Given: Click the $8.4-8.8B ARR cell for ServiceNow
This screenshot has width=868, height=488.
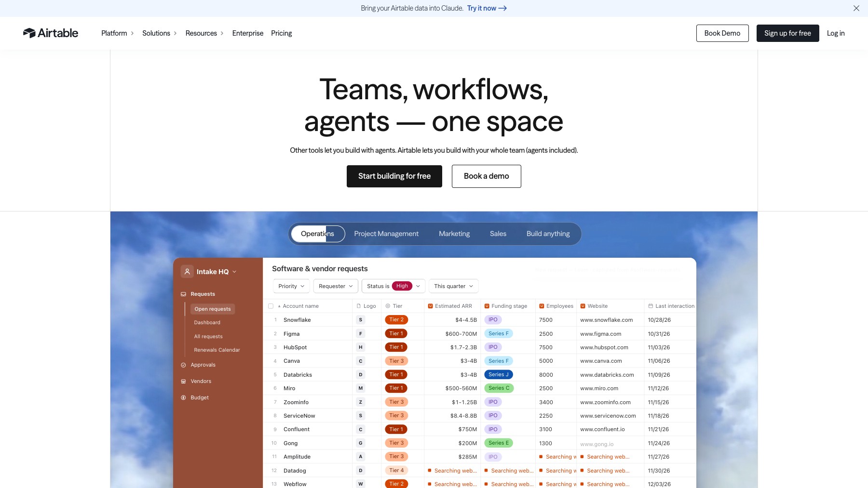Looking at the screenshot, I should [x=463, y=416].
